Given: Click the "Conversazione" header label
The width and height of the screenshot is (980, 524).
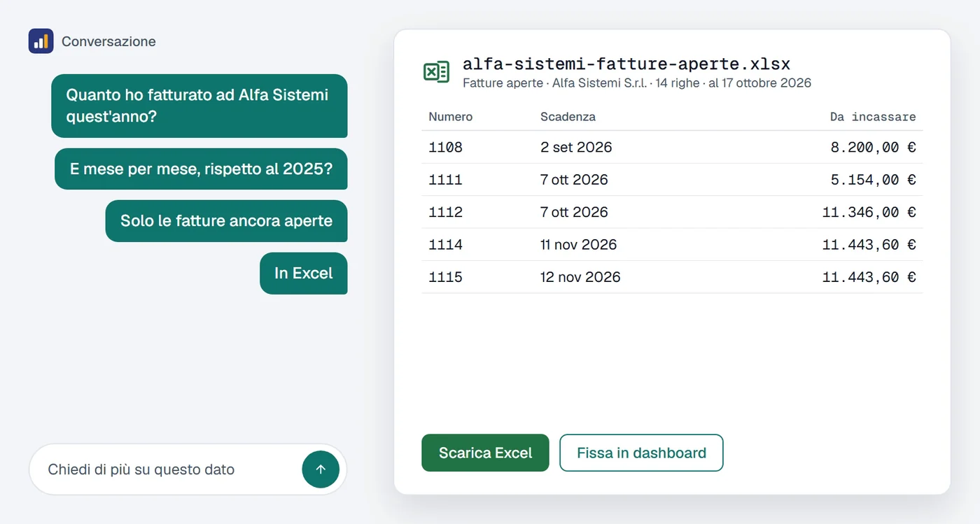Looking at the screenshot, I should pyautogui.click(x=108, y=41).
